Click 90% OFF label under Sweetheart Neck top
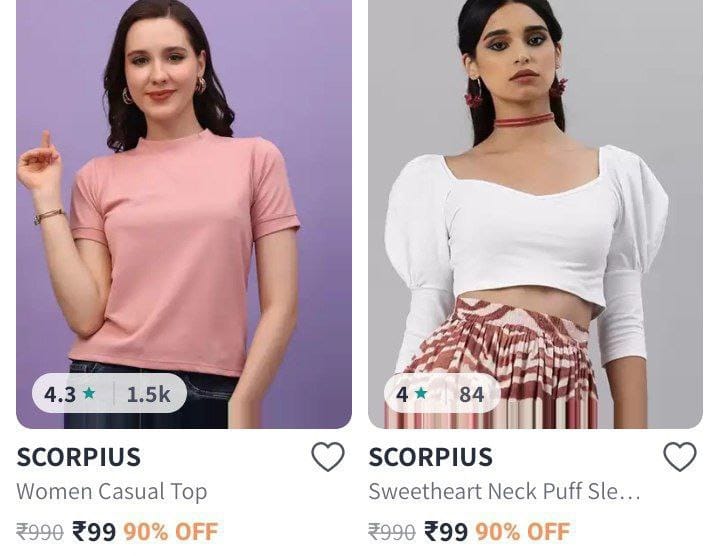Image resolution: width=720 pixels, height=556 pixels. pos(522,532)
